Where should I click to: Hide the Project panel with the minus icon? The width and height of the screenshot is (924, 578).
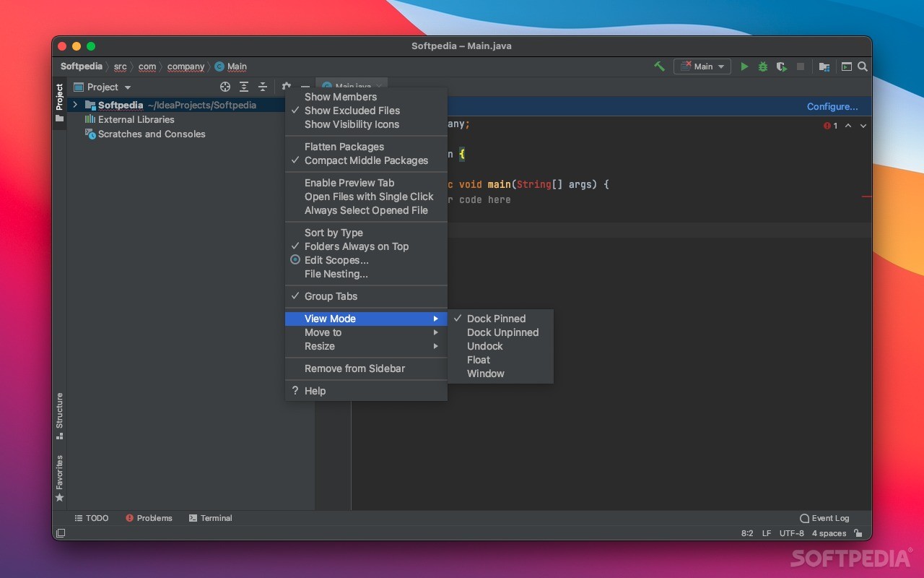click(x=305, y=87)
